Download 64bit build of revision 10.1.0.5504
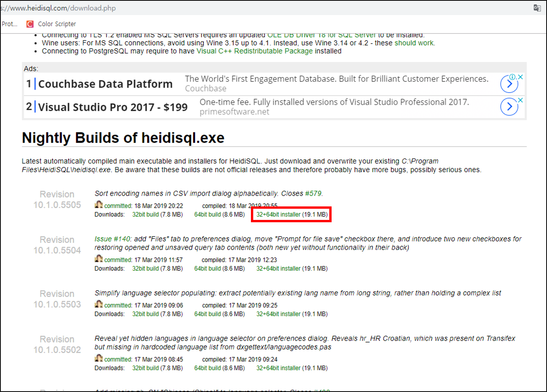 coord(208,269)
